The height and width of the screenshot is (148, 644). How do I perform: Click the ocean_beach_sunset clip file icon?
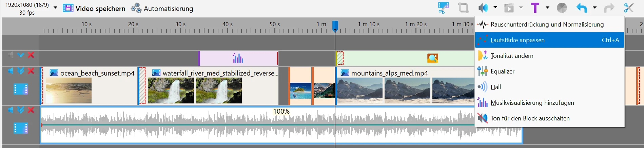coord(54,73)
